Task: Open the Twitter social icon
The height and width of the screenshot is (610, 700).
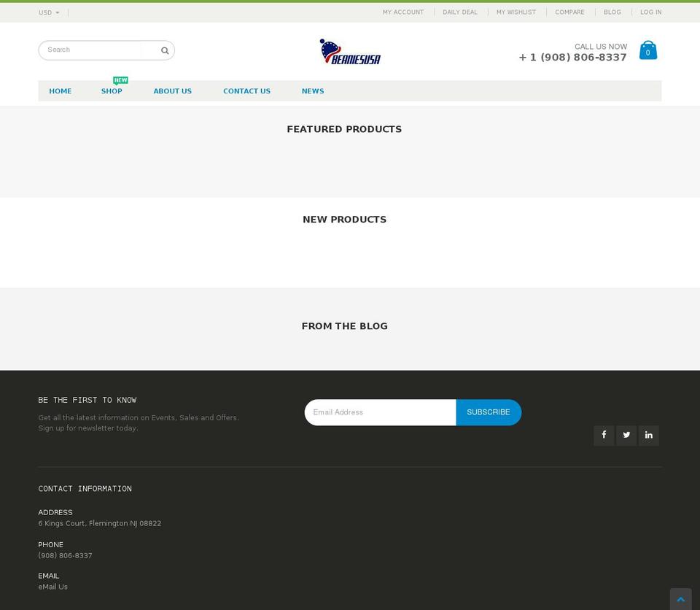Action: [626, 435]
